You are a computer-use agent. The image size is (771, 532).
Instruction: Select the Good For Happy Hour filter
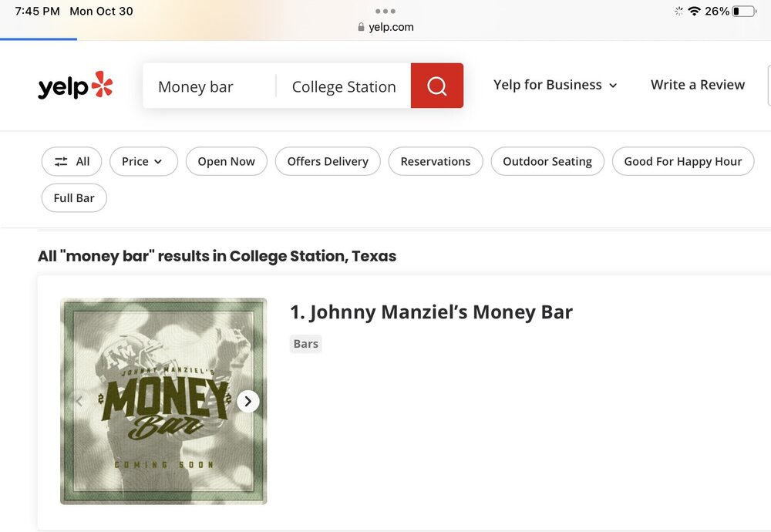point(683,161)
